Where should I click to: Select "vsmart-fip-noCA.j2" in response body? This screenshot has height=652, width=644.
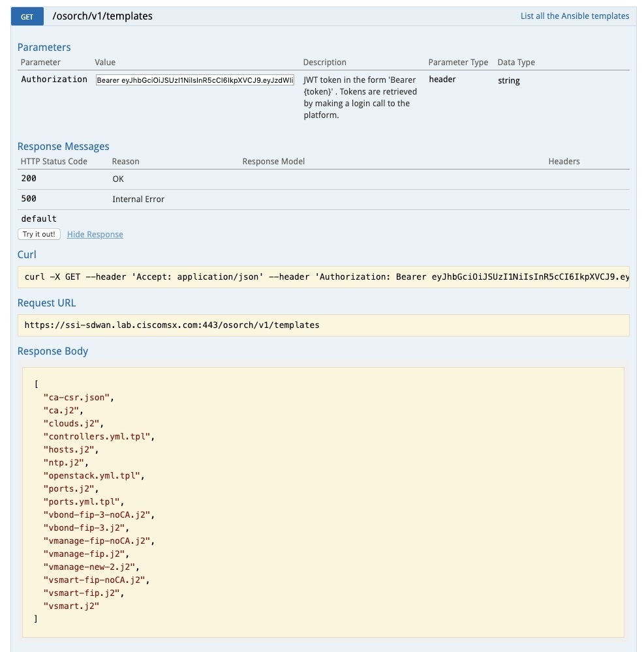pyautogui.click(x=95, y=580)
